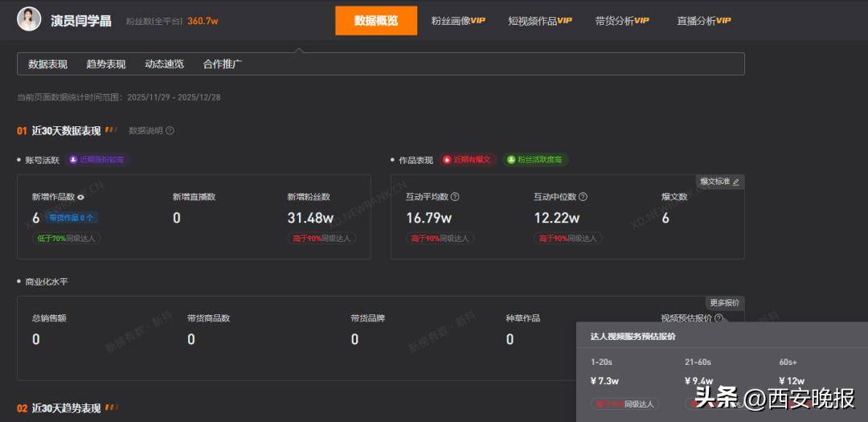Switch to the 粉丝画像 VIP tab
Viewport: 868px width, 422px height.
tap(458, 21)
